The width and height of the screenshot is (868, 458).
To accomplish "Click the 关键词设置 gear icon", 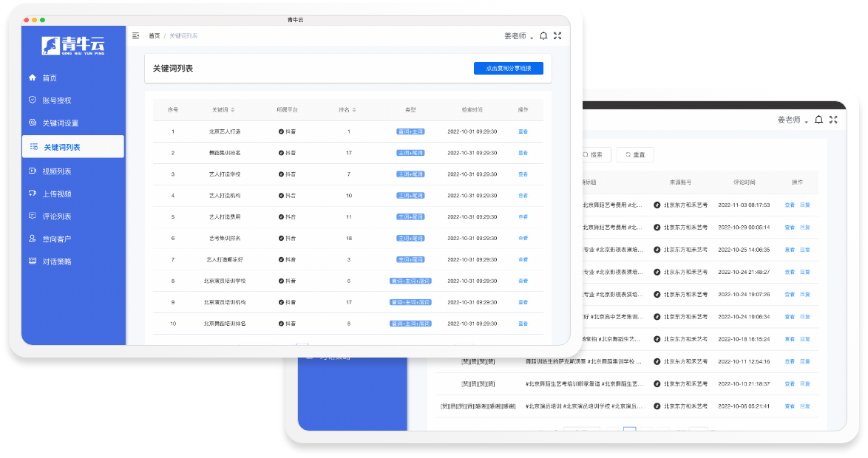I will pyautogui.click(x=33, y=123).
